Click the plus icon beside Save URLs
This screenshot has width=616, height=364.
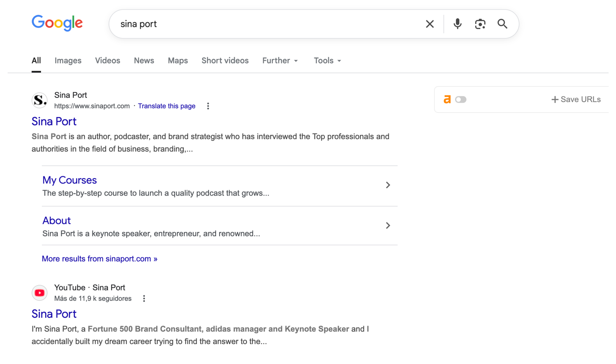555,100
